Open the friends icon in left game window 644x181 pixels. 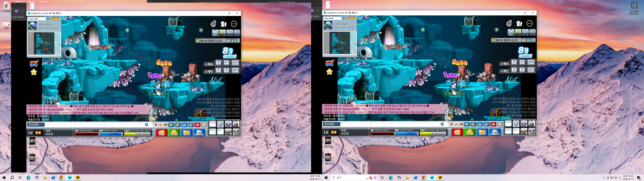pyautogui.click(x=224, y=24)
